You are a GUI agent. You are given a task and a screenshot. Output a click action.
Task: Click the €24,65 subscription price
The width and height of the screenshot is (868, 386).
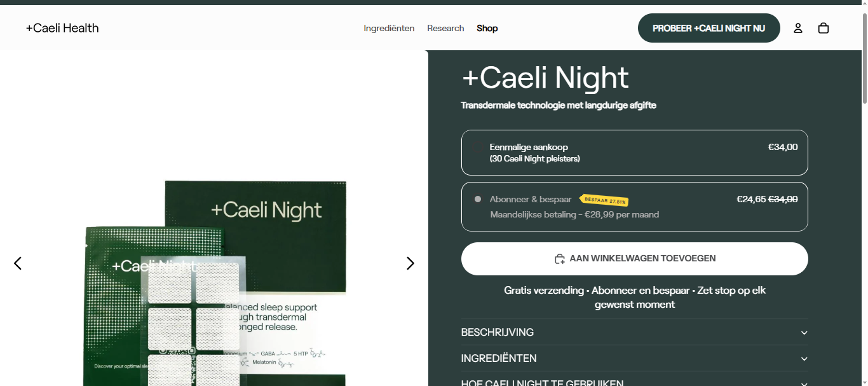coord(750,199)
